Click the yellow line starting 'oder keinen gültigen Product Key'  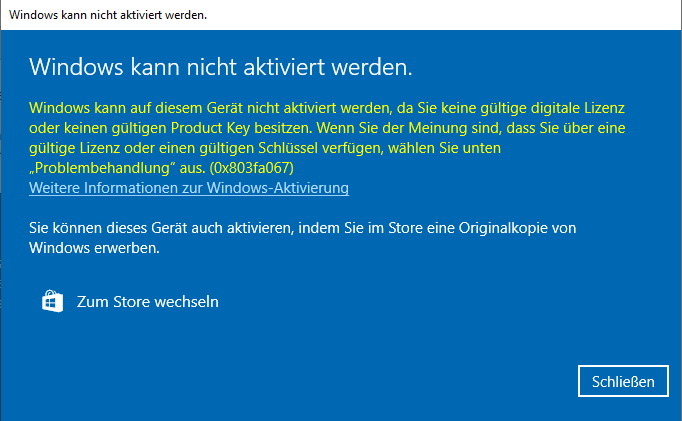(x=327, y=128)
